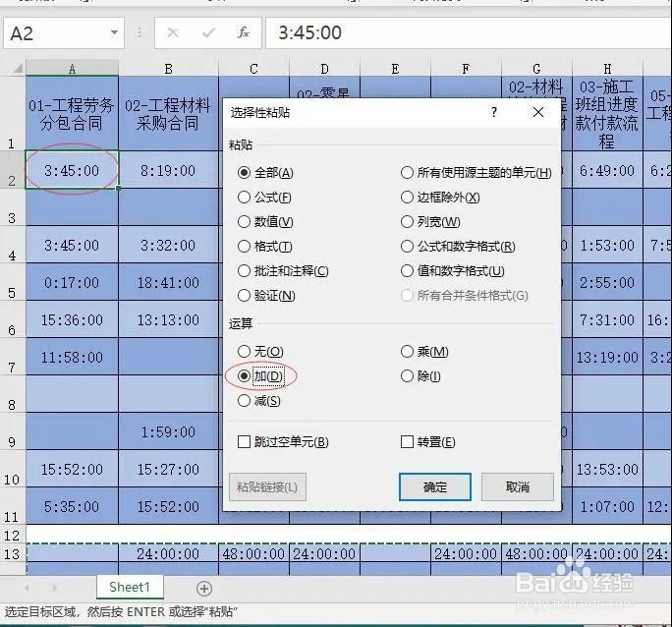Select column H header
Screen dimensions: 672x627
coord(607,68)
